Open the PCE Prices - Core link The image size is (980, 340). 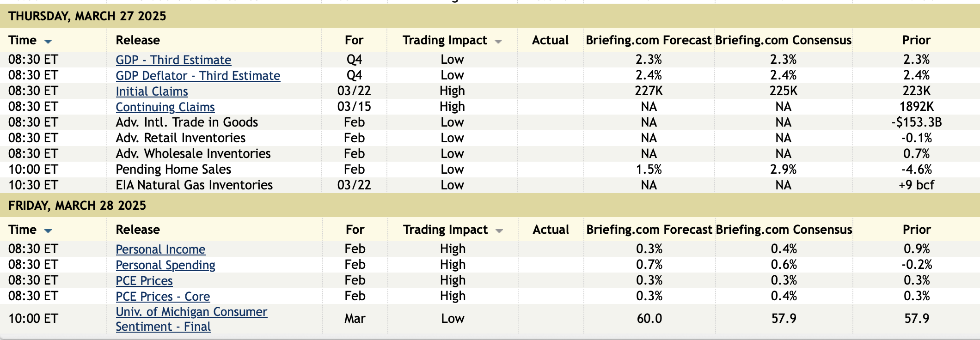point(163,297)
